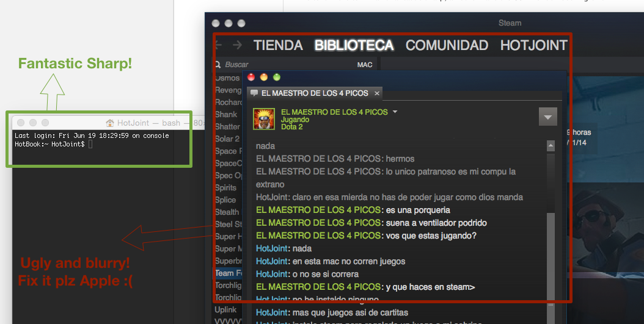Open the large gray chat options dropdown button
This screenshot has height=324, width=644.
(548, 117)
